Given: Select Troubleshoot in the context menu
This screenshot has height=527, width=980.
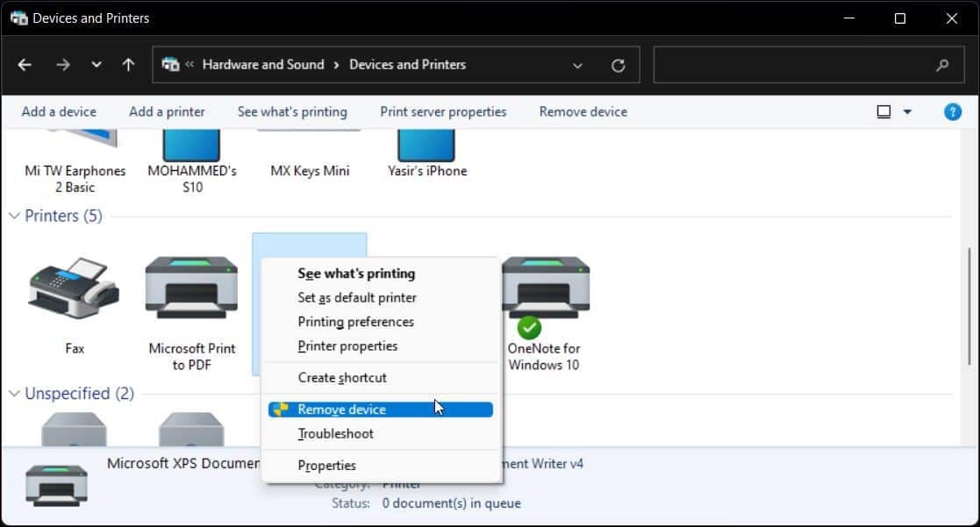Looking at the screenshot, I should pos(336,433).
